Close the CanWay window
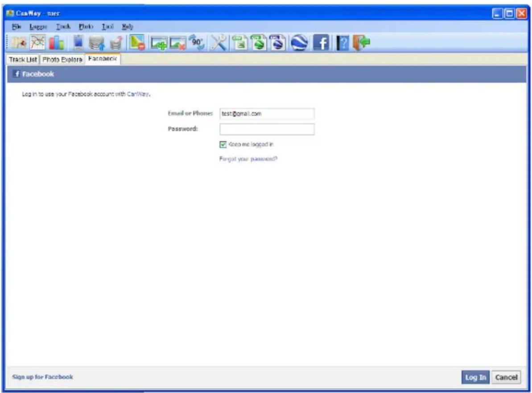 [x=521, y=13]
